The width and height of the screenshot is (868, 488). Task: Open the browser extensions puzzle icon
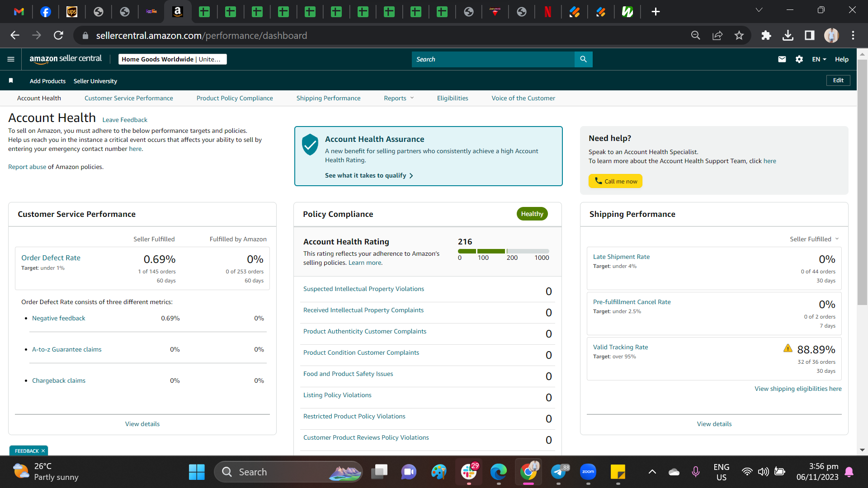[x=766, y=35]
